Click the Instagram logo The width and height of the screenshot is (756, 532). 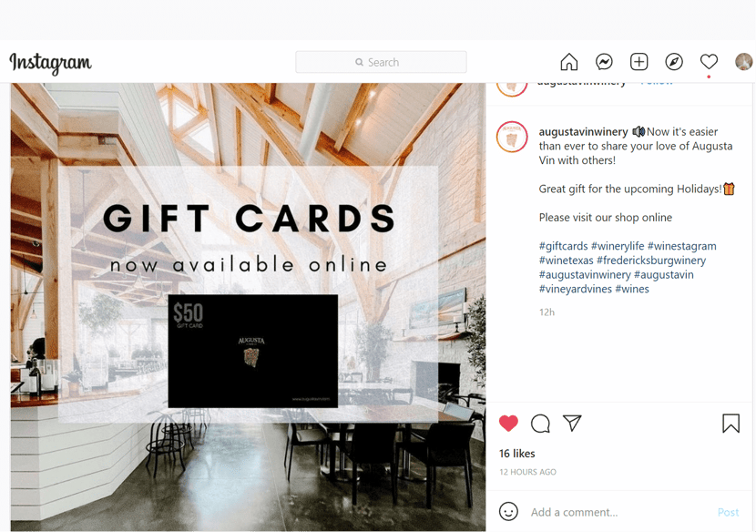[x=51, y=63]
